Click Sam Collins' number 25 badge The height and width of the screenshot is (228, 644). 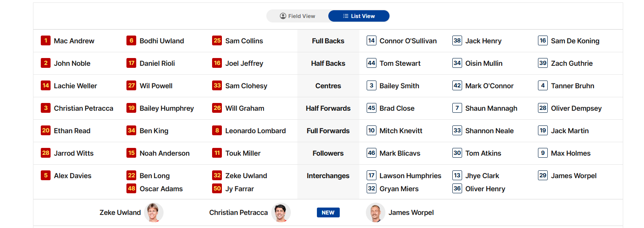click(x=217, y=40)
